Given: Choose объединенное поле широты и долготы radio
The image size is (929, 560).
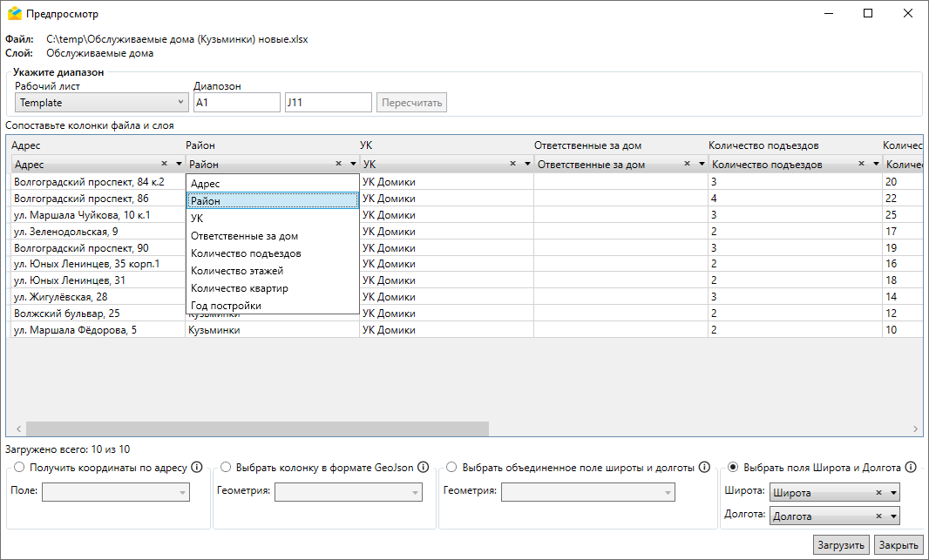Looking at the screenshot, I should (451, 468).
